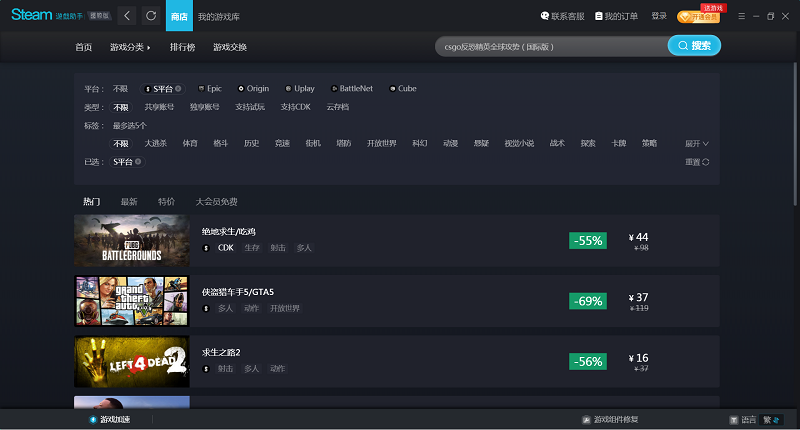Image resolution: width=800 pixels, height=430 pixels.
Task: Select 支持试玩 type filter
Action: pyautogui.click(x=250, y=107)
